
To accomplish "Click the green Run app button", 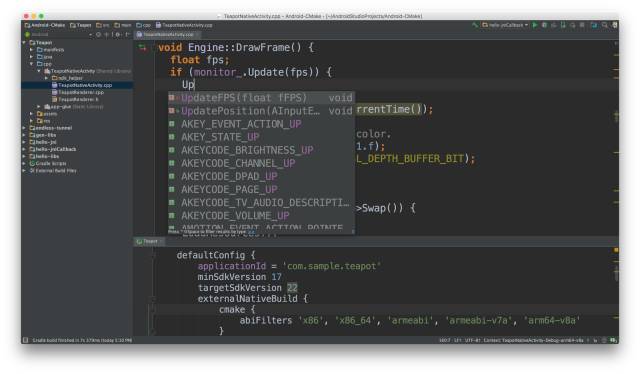I will 535,25.
